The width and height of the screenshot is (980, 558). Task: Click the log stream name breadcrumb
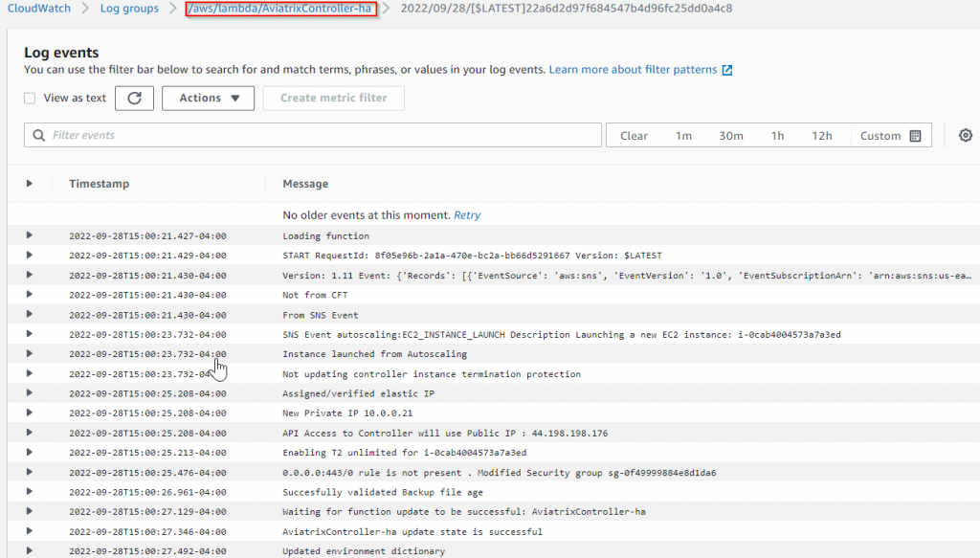pos(567,9)
